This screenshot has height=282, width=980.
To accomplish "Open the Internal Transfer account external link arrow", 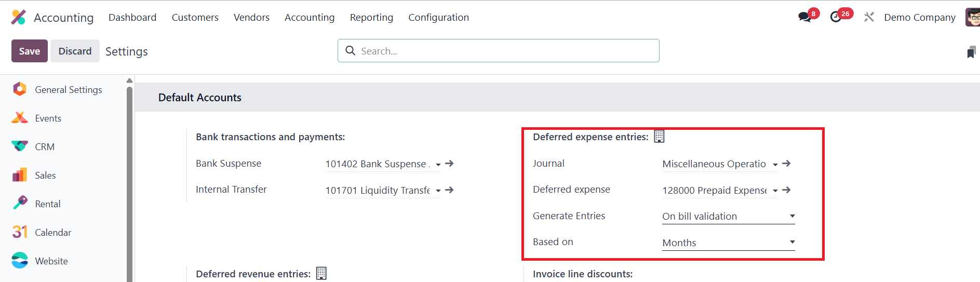I will [450, 190].
